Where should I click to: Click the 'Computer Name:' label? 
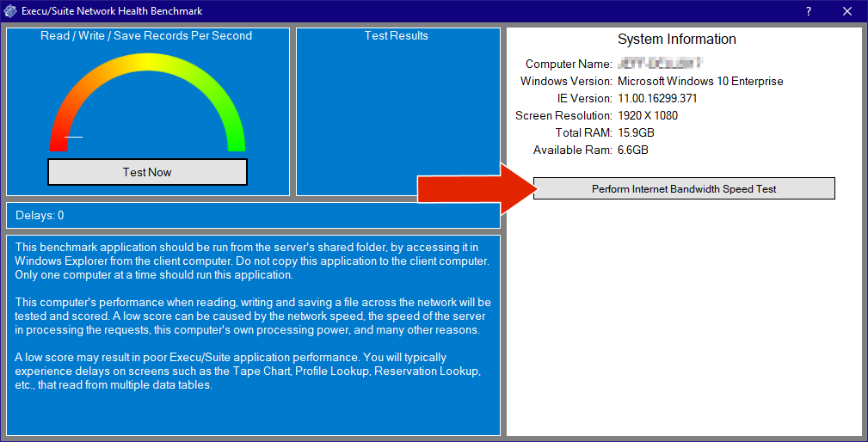(569, 64)
